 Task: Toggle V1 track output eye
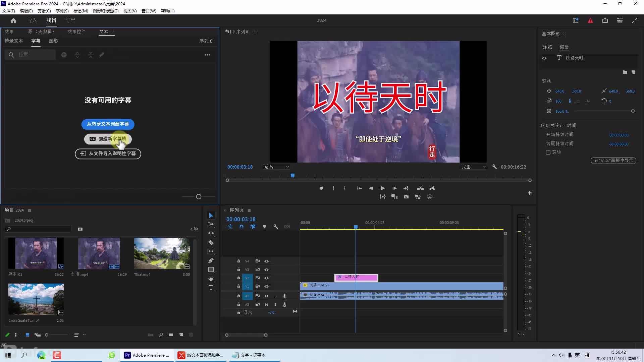tap(266, 286)
